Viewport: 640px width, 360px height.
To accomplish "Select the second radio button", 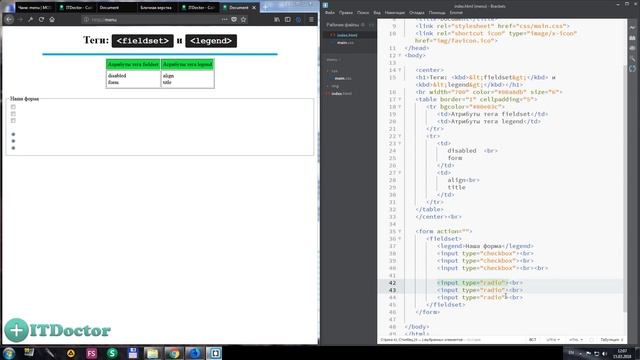I will click(13, 141).
